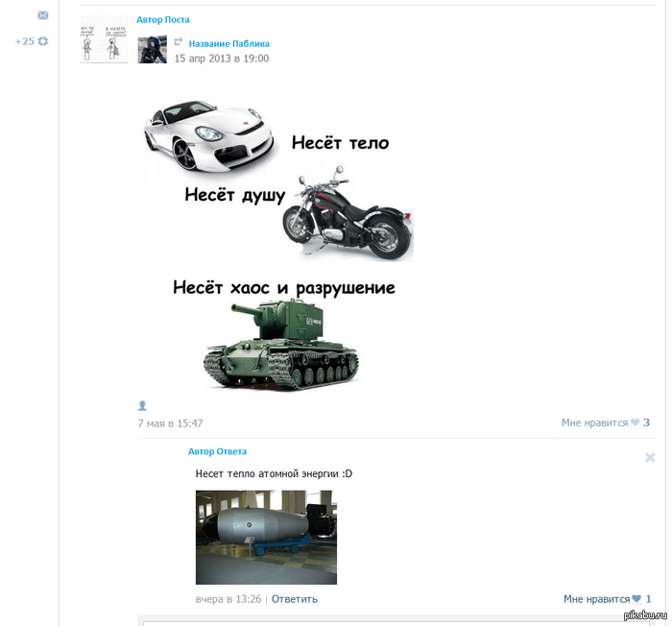Image resolution: width=672 pixels, height=626 pixels.
Task: Delete the reply using the X icon
Action: coord(650,458)
